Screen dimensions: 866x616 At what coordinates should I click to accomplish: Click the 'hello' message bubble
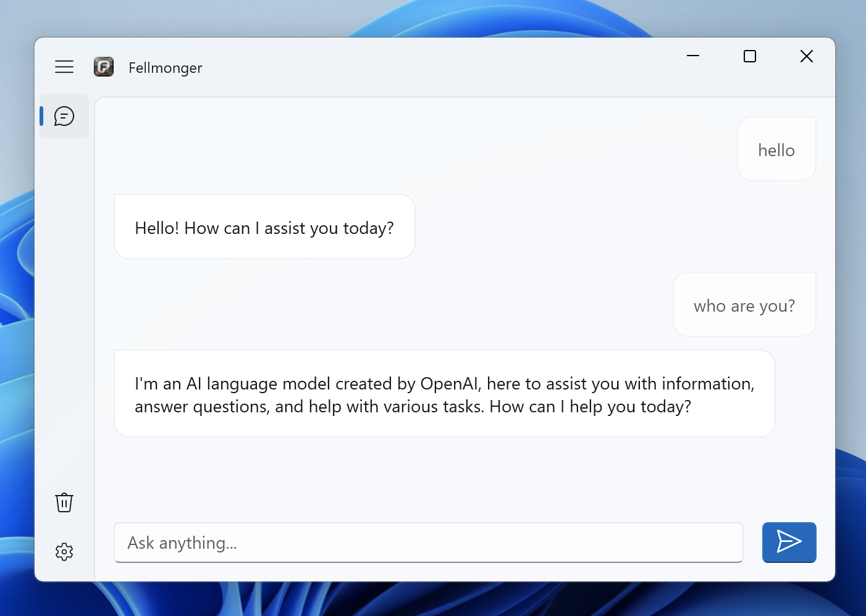[x=776, y=149]
